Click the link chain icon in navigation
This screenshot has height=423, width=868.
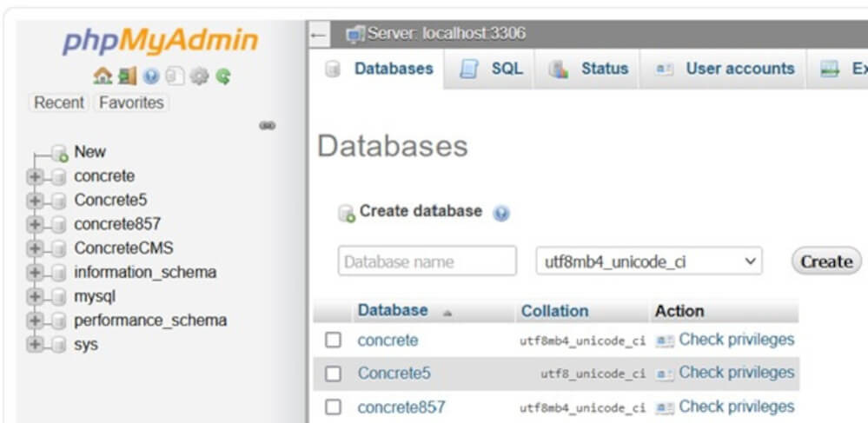[x=267, y=126]
